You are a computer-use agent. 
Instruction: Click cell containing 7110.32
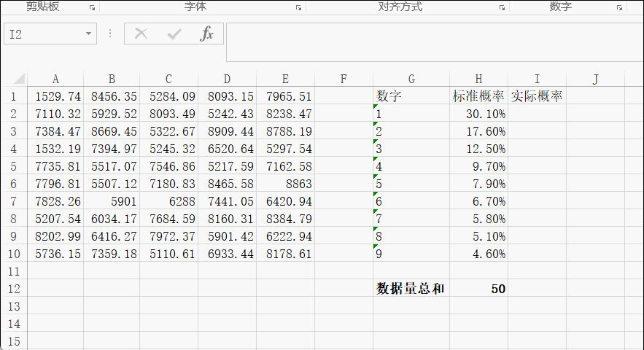point(55,114)
